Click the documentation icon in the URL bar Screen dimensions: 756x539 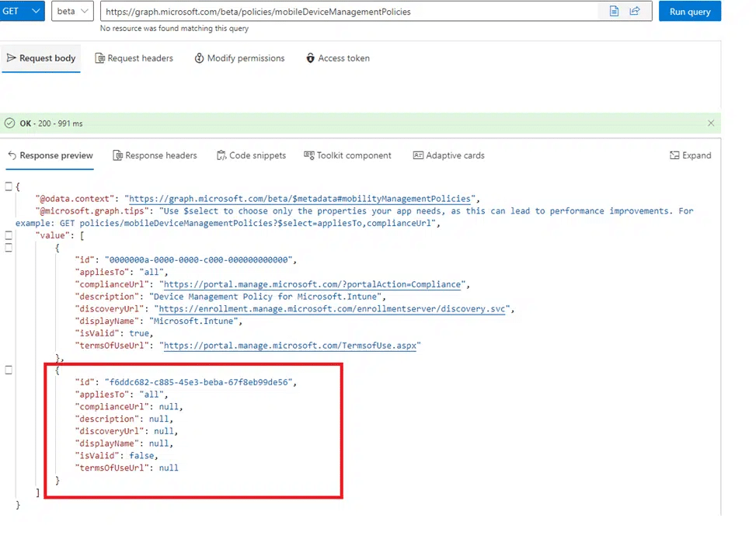[x=614, y=12]
